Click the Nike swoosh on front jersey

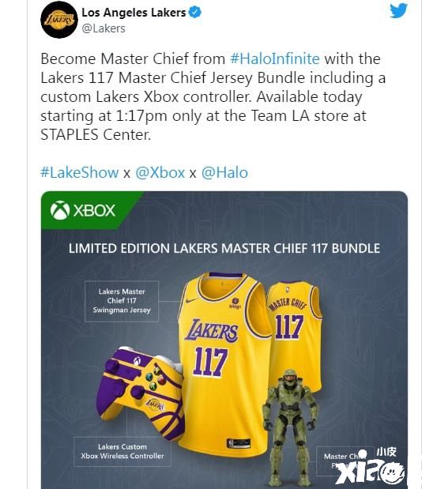pos(191,301)
